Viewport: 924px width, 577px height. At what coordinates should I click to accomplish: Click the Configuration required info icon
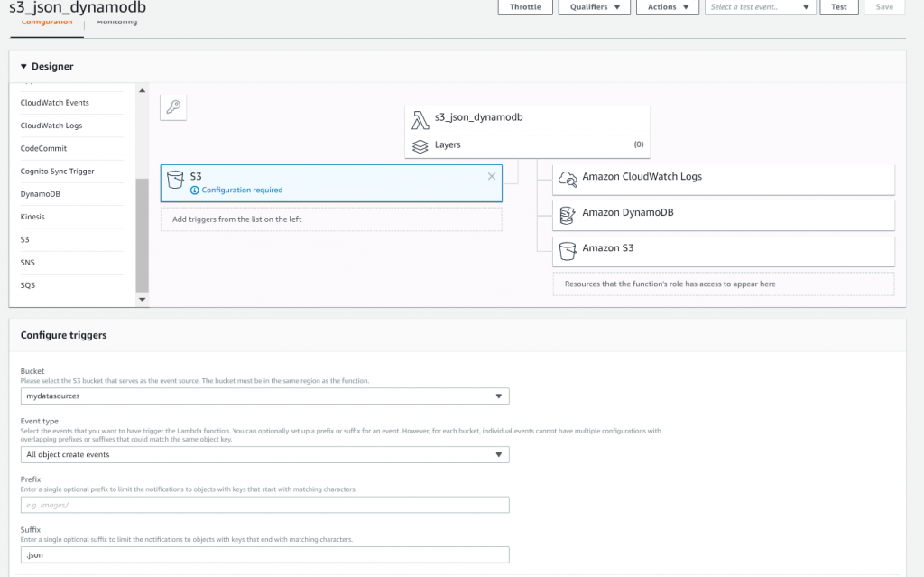click(x=195, y=190)
